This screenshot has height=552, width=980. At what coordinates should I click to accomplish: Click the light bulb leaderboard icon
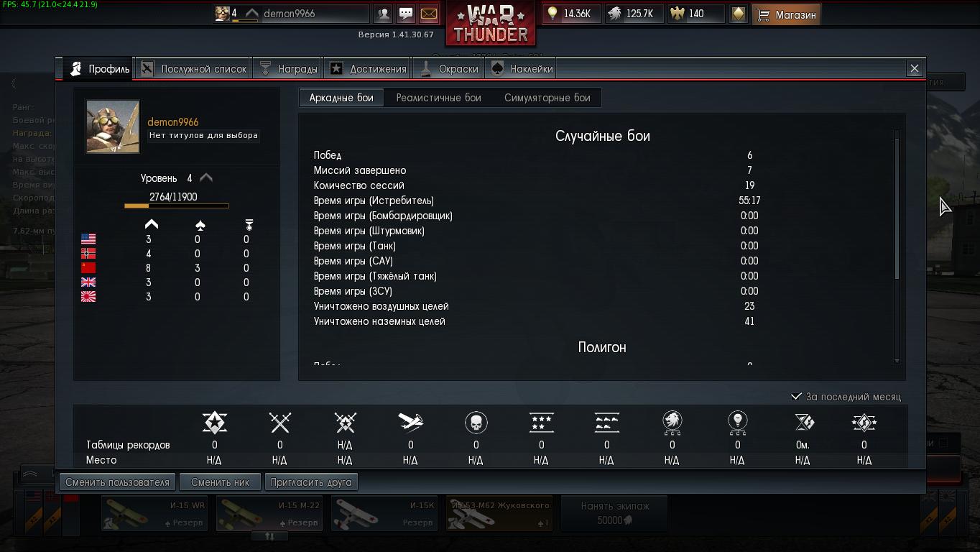[737, 422]
